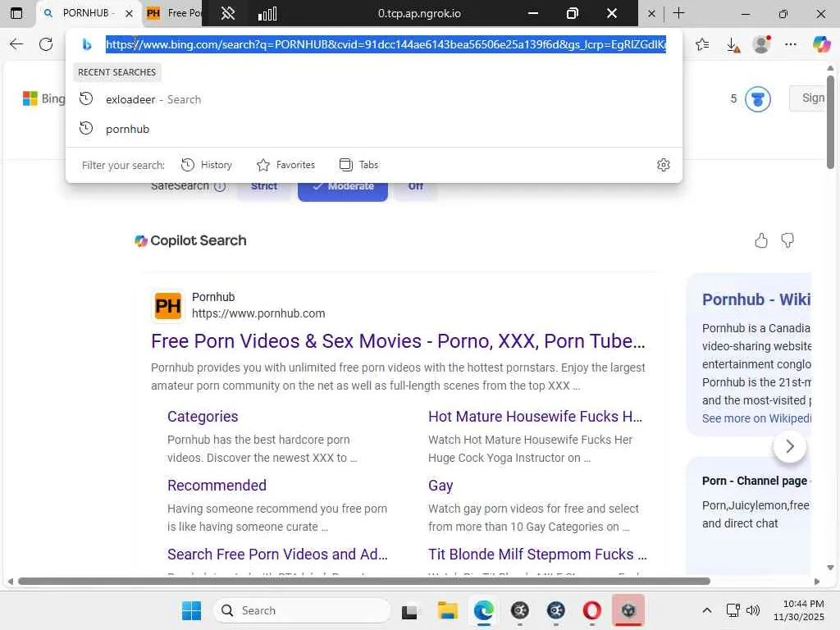Click the selected URL in the address bar
The height and width of the screenshot is (630, 840).
click(x=386, y=44)
